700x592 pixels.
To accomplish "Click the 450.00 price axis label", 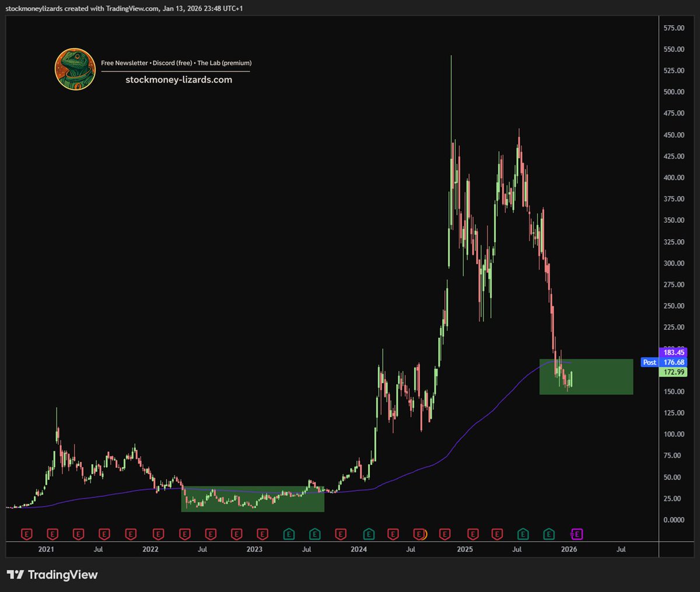I will (674, 135).
